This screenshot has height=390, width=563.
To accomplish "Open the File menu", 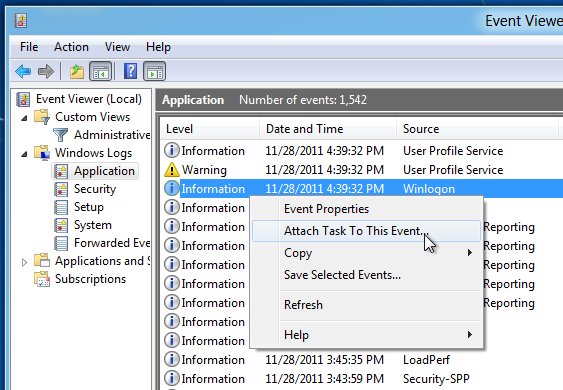I will pos(29,47).
